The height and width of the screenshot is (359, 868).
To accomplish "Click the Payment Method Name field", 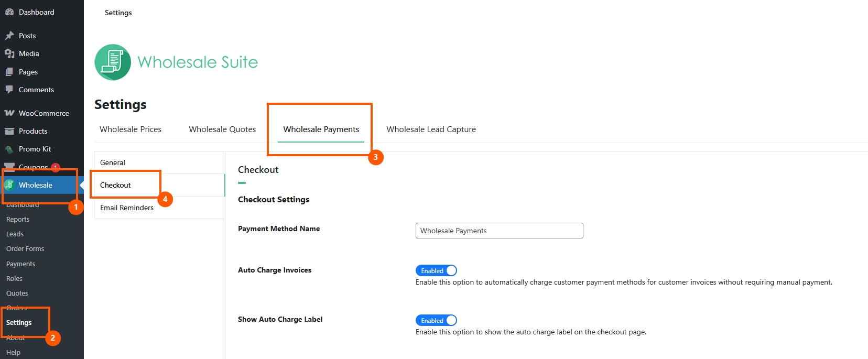I will (x=499, y=231).
